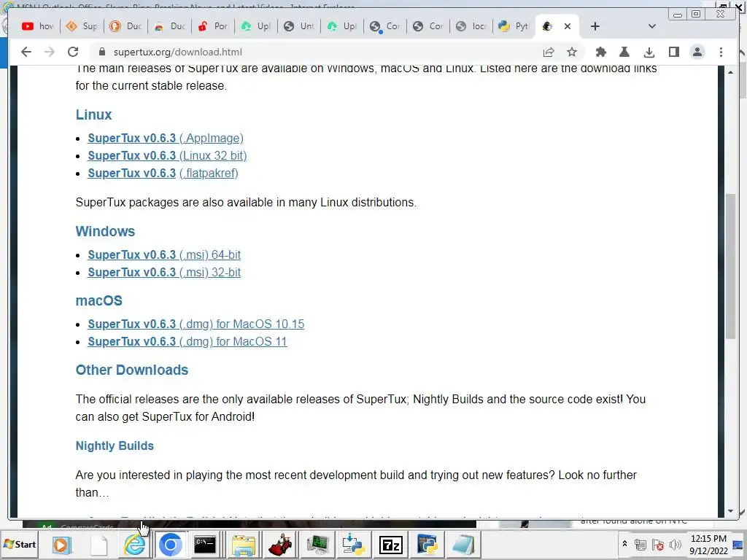Open the Extensions puzzle icon

click(x=601, y=52)
